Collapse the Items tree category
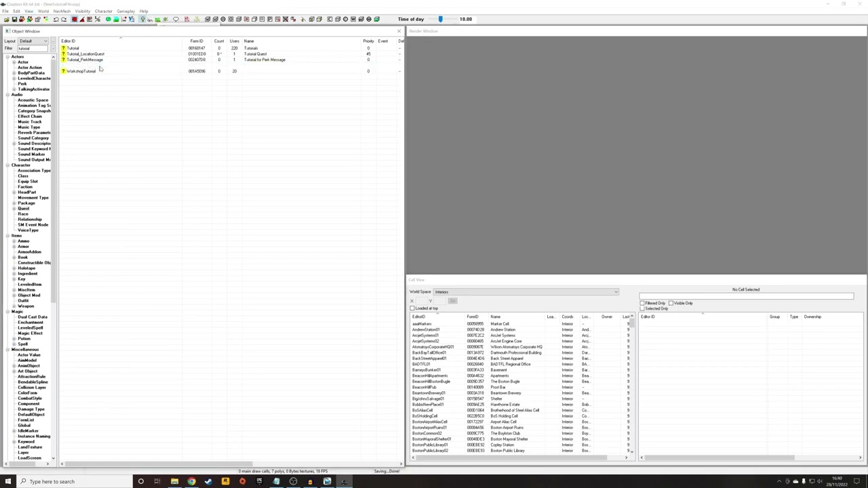The width and height of the screenshot is (868, 488). (x=8, y=236)
